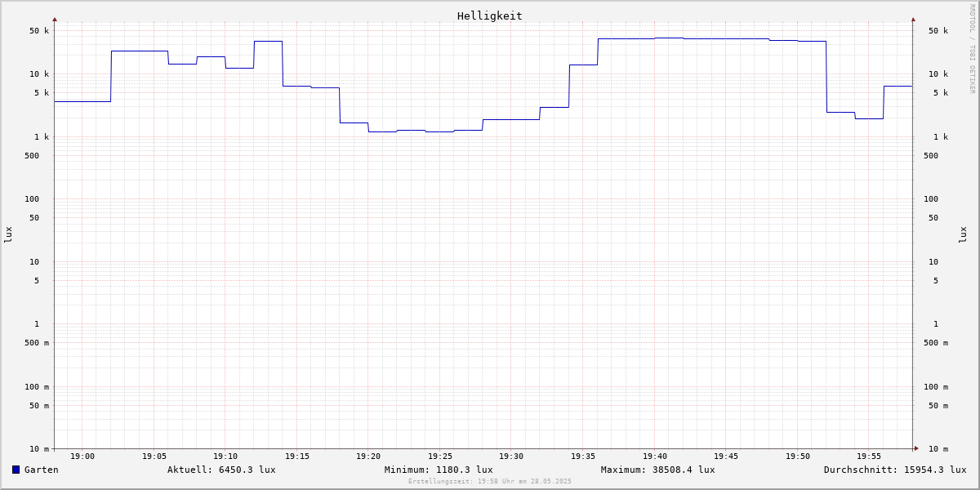Click the '500 m' label on left axis
This screenshot has height=490, width=980.
35,343
